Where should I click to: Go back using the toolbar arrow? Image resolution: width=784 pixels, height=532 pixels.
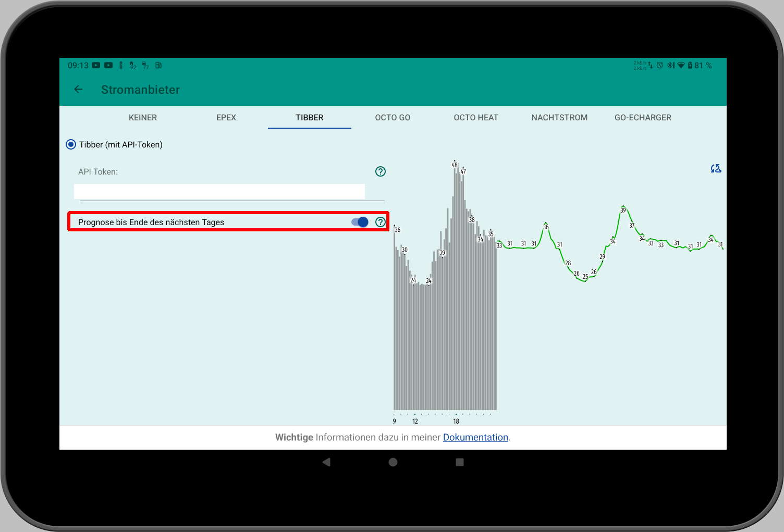(x=79, y=89)
